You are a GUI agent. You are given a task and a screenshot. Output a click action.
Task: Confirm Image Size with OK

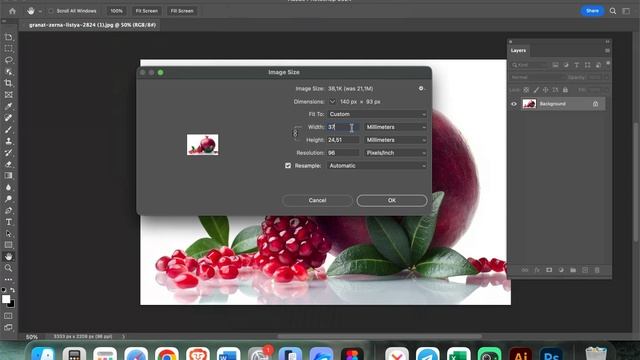coord(392,200)
